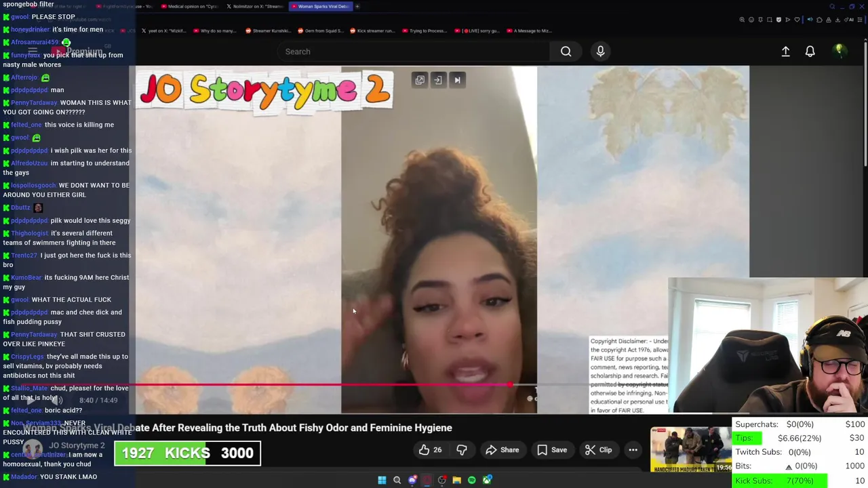Open more actions three-dot menu
The height and width of the screenshot is (488, 868).
633,450
